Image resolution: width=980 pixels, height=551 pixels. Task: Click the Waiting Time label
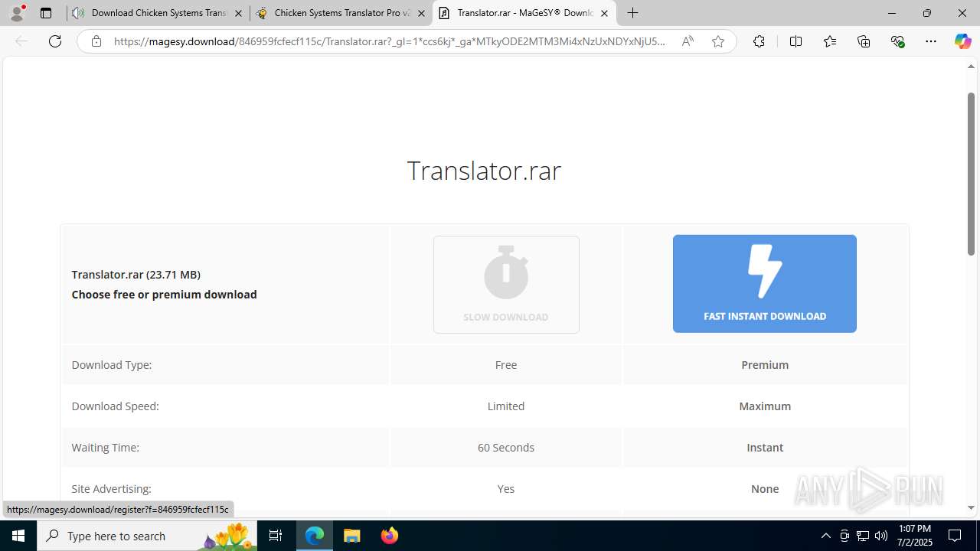pos(106,447)
